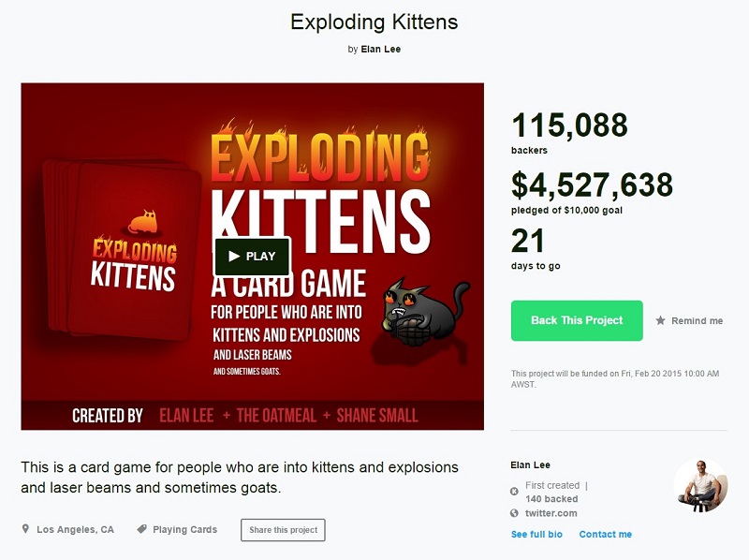
Task: Open the Los Angeles, CA location link
Action: click(x=75, y=529)
